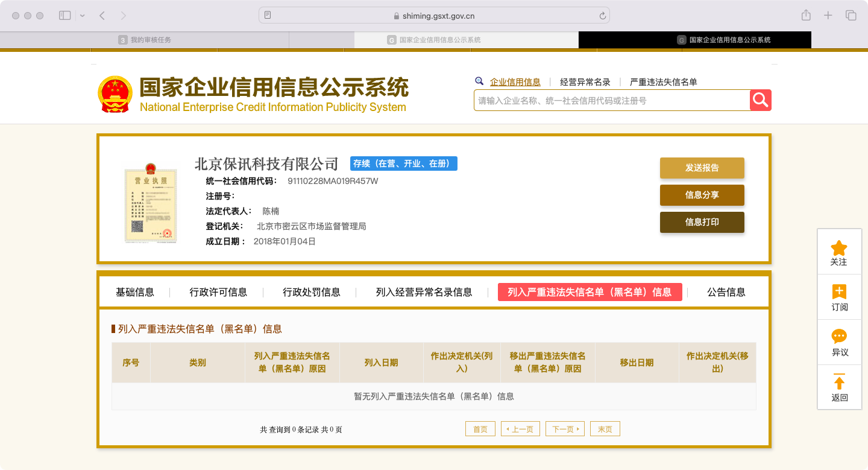The width and height of the screenshot is (868, 470).
Task: Click the 移出日期 column header
Action: pos(637,363)
